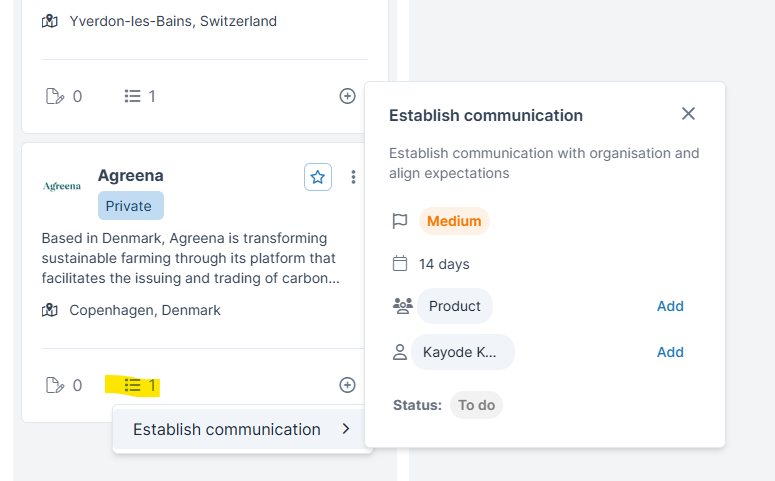Select the Product team chip
The height and width of the screenshot is (481, 775).
point(455,306)
